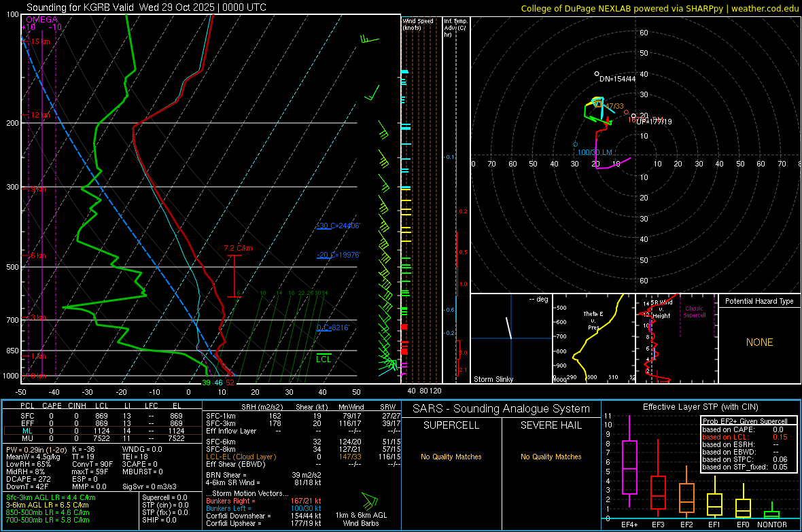Click the Bunkers Right storm motion
Image resolution: width=802 pixels, height=532 pixels.
pyautogui.click(x=264, y=501)
